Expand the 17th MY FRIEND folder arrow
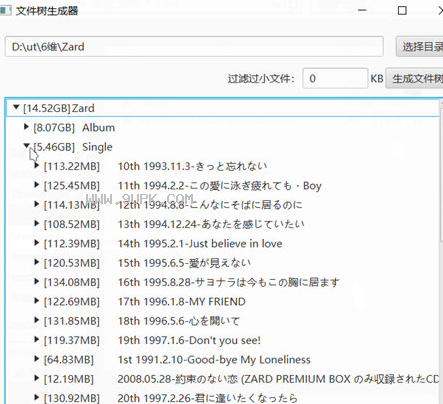The height and width of the screenshot is (404, 443). [37, 301]
